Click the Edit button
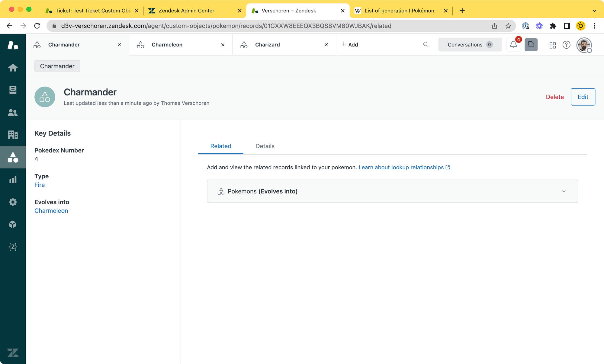This screenshot has width=604, height=364. click(x=583, y=97)
